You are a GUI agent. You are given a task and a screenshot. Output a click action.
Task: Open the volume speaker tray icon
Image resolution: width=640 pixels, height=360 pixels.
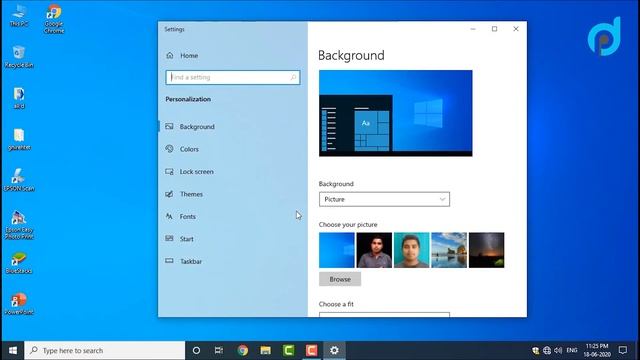(558, 350)
